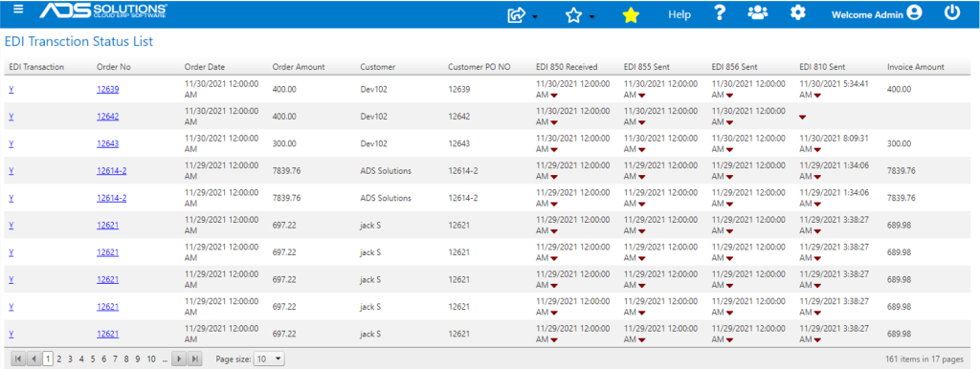The height and width of the screenshot is (369, 980).
Task: Click the Y link for order 12639
Action: coord(11,89)
